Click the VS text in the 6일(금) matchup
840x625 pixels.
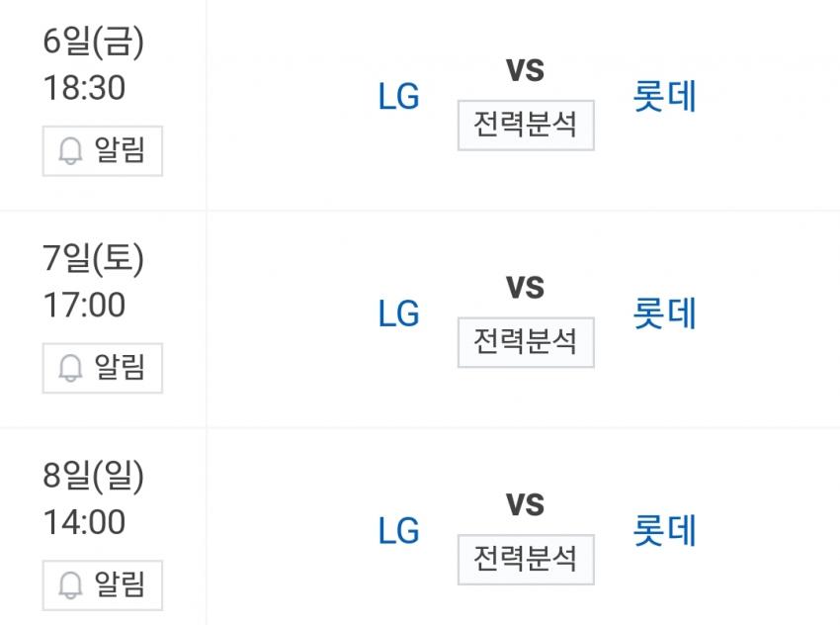526,70
